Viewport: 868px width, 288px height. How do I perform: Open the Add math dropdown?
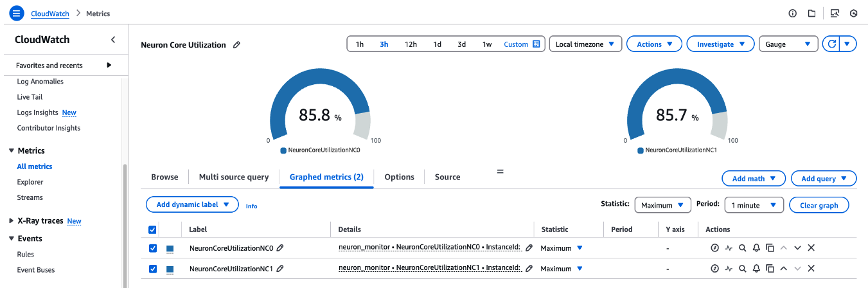point(754,179)
